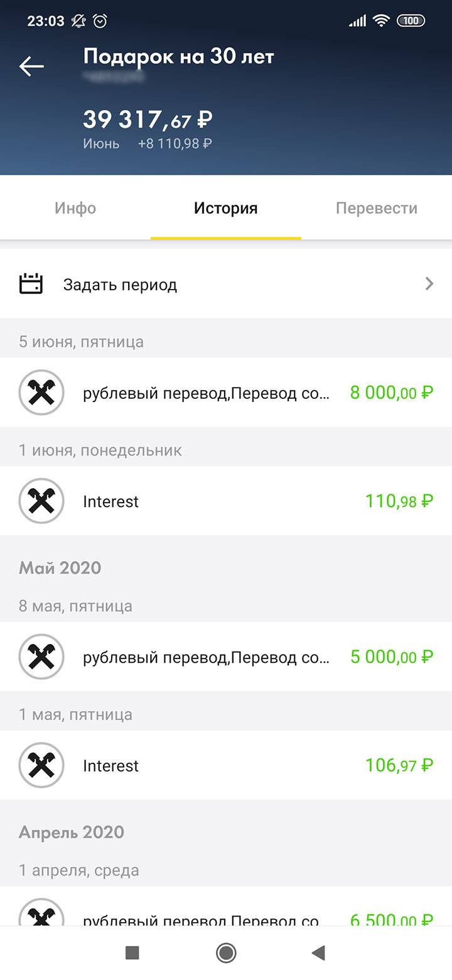Tap the back arrow in header
The width and height of the screenshot is (452, 980).
click(x=31, y=66)
